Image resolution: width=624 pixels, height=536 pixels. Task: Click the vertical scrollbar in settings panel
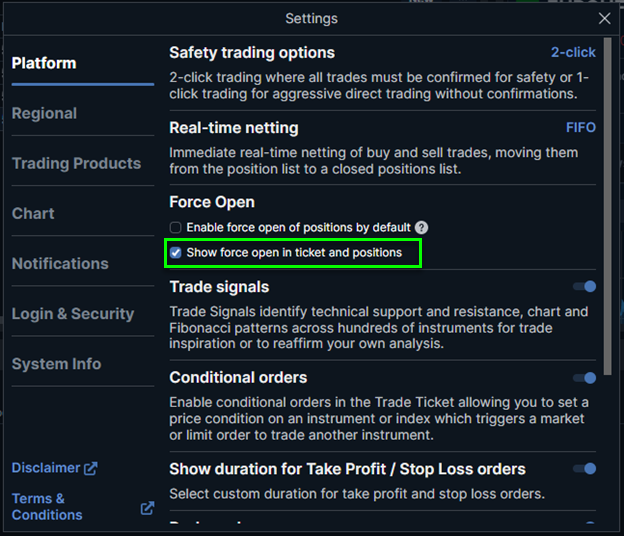tap(607, 200)
